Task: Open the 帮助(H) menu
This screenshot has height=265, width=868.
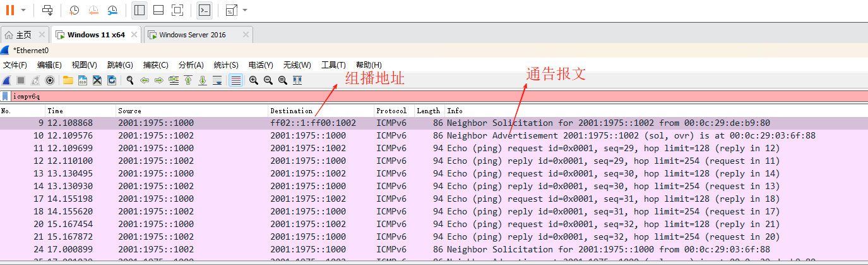Action: (369, 65)
